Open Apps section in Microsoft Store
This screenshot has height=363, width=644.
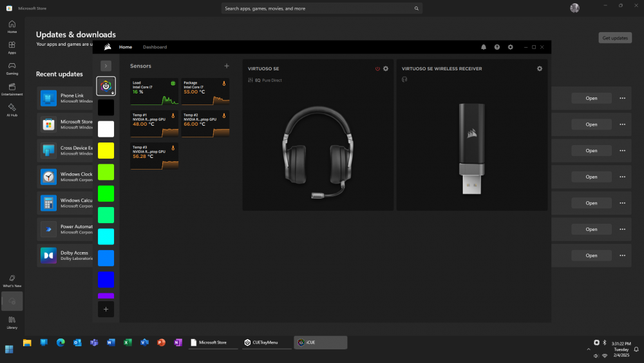pyautogui.click(x=12, y=48)
